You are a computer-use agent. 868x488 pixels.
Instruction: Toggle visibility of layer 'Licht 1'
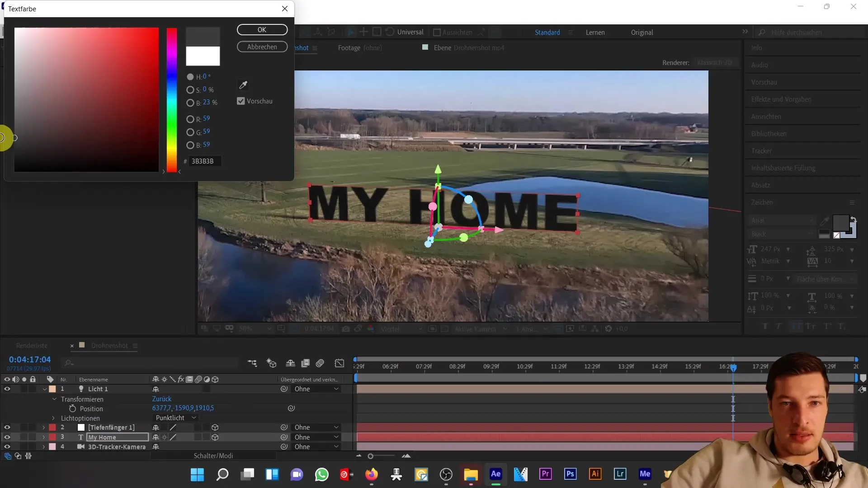tap(7, 389)
